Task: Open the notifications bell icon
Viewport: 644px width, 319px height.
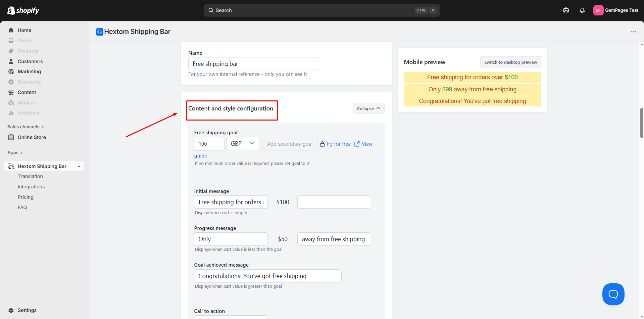Action: pos(582,10)
